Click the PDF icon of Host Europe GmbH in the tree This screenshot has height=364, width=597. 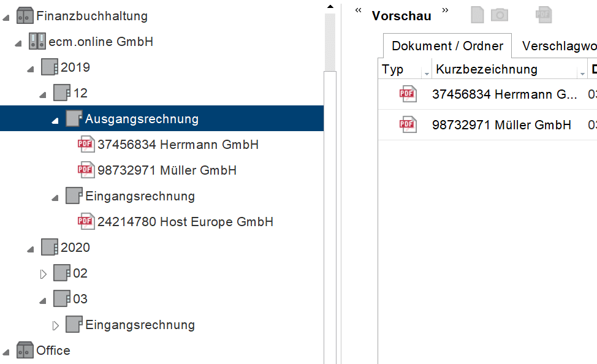(x=86, y=222)
